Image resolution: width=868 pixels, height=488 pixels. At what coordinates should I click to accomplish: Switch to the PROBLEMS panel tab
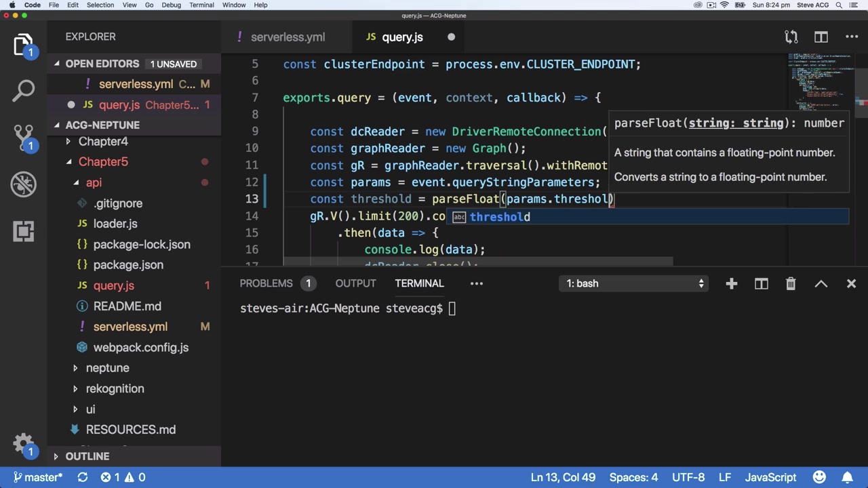(x=266, y=283)
